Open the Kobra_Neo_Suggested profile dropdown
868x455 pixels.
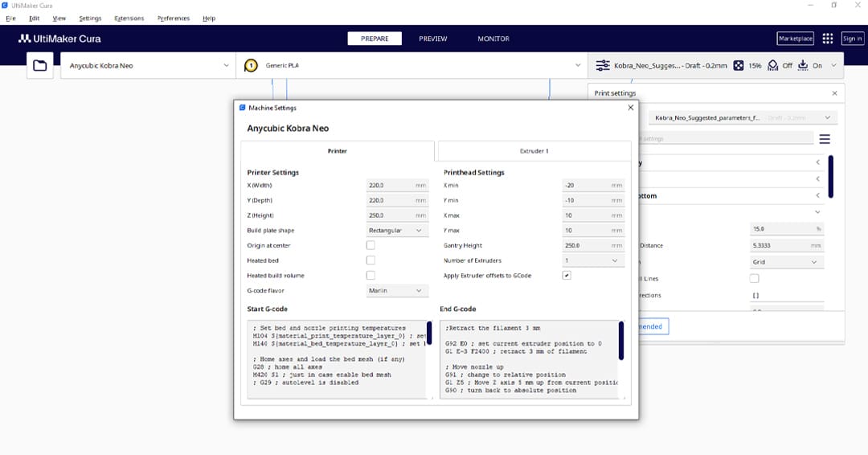[743, 118]
